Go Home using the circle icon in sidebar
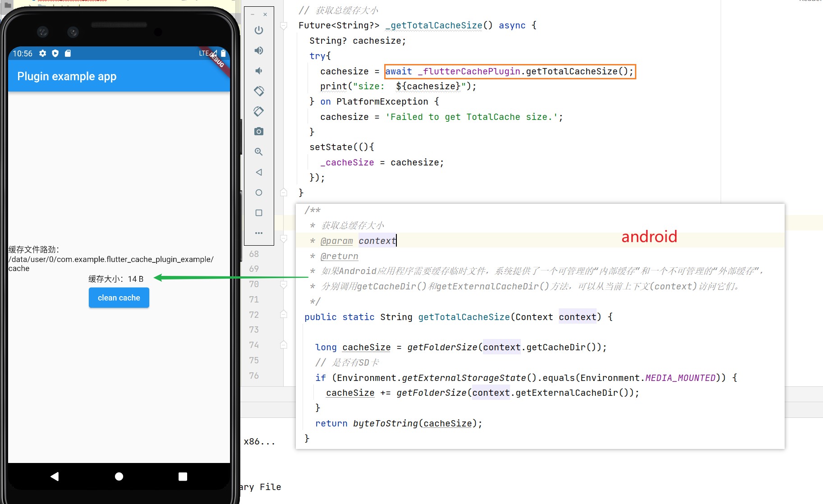The image size is (823, 504). pos(258,192)
